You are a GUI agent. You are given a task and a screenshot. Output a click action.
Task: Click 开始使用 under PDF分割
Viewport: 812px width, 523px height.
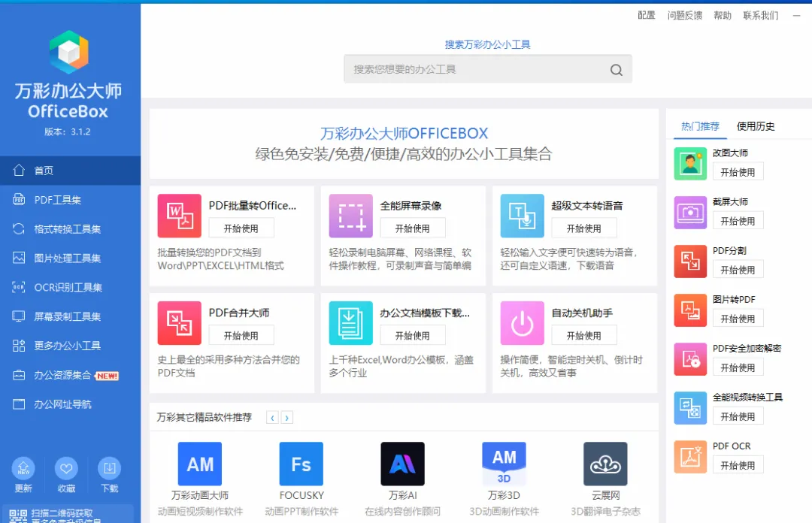[x=738, y=270]
